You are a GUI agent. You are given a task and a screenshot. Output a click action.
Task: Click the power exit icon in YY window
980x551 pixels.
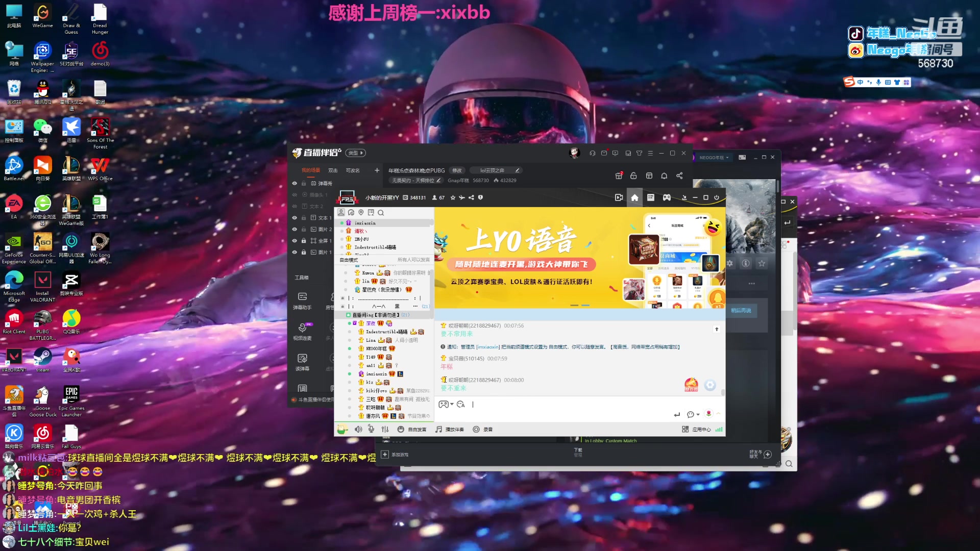717,197
